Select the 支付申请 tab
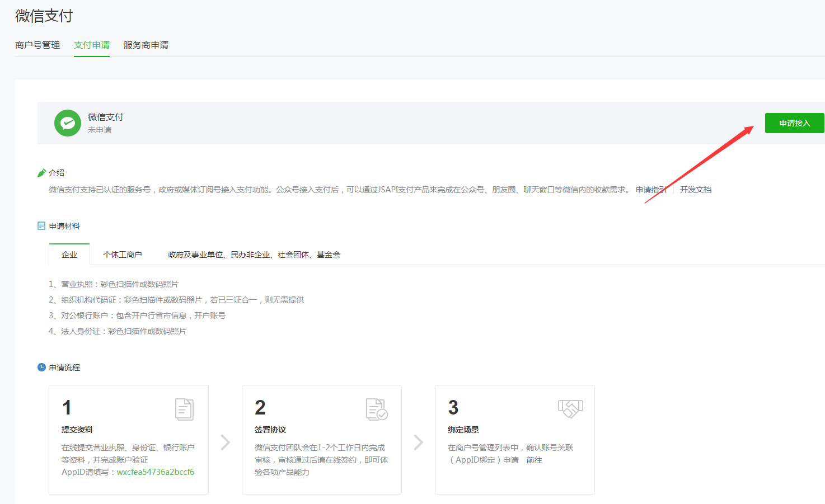Screen dimensions: 825x504 92,45
